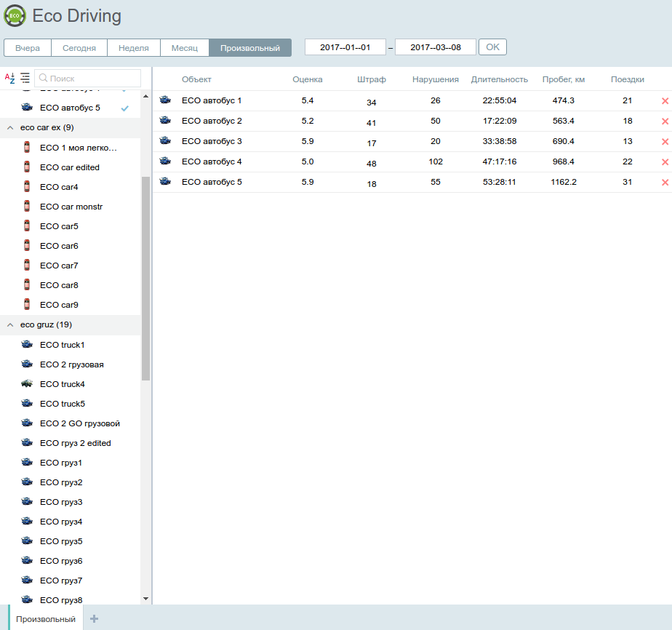Remove ECO автобус 1 row with red X
Image resolution: width=672 pixels, height=630 pixels.
coord(665,101)
